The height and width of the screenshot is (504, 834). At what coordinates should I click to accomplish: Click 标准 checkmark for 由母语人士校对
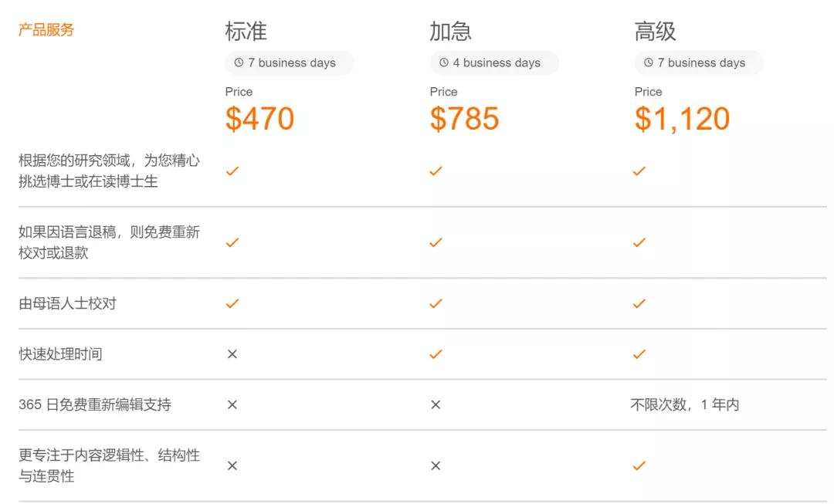click(x=232, y=303)
